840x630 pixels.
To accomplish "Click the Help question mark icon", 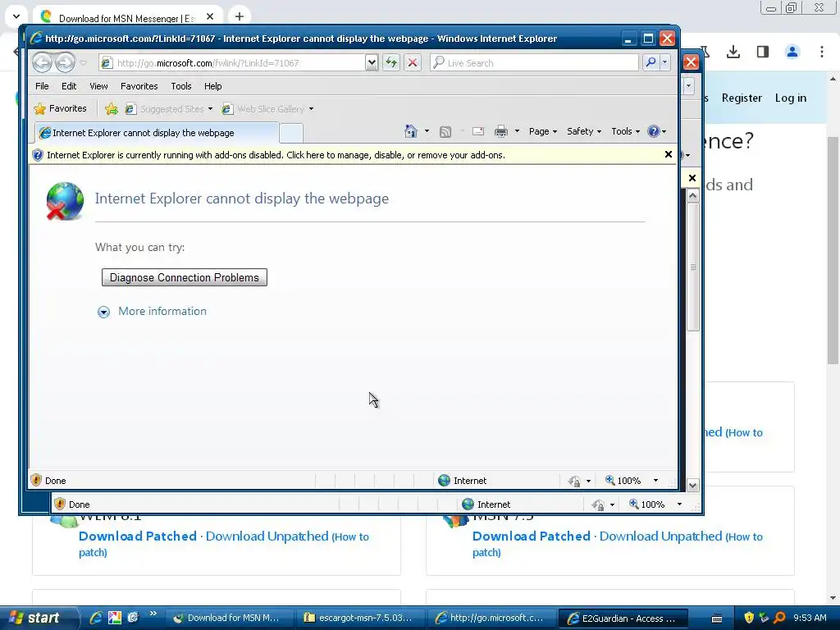I will 653,131.
